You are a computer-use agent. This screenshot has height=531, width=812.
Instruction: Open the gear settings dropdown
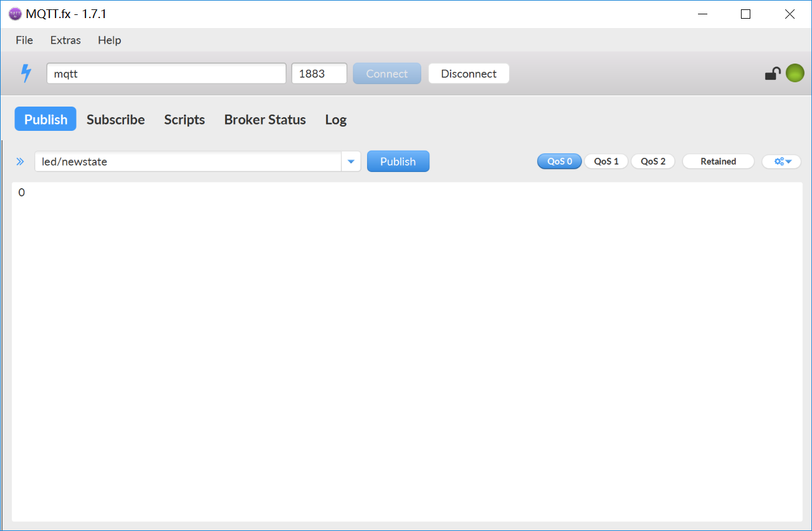coord(781,161)
